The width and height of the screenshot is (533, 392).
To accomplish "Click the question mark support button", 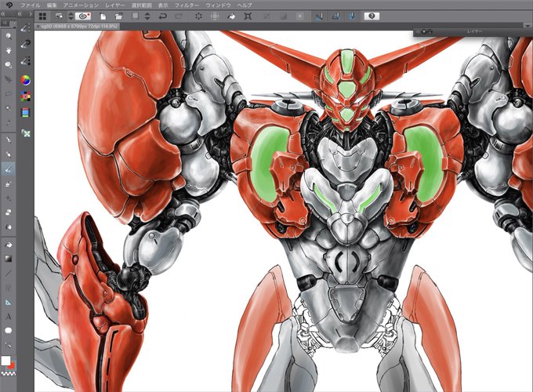I will coord(372,16).
